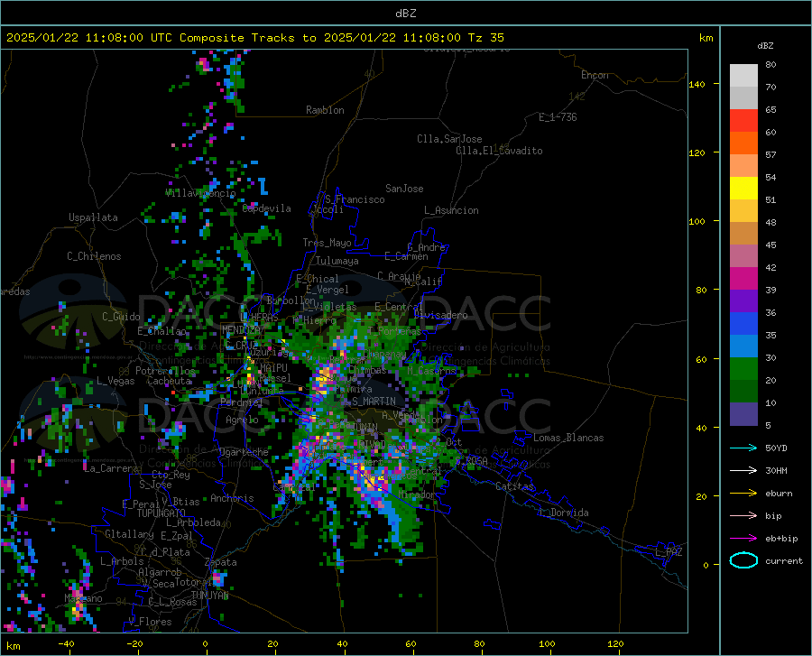Viewport: 812px width, 656px height.
Task: Click the TUPUNGATO map label
Action: point(161,513)
